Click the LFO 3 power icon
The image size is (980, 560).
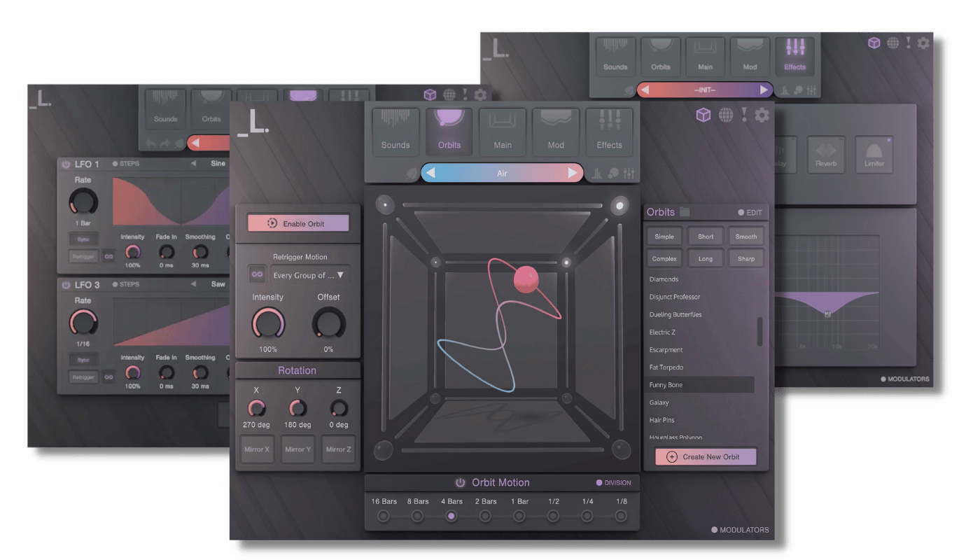pyautogui.click(x=66, y=285)
